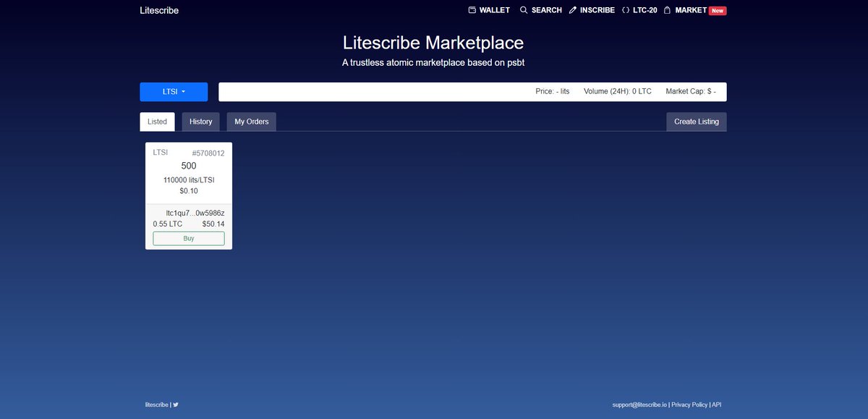Screen dimensions: 868x419
Task: Open Twitter via the bird icon in footer
Action: [x=174, y=405]
